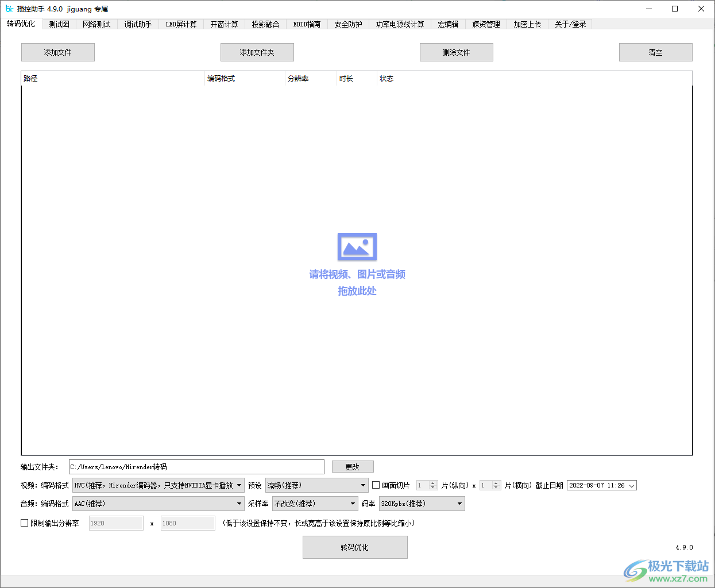Open the 关于/登录 tab
The height and width of the screenshot is (588, 715).
569,24
